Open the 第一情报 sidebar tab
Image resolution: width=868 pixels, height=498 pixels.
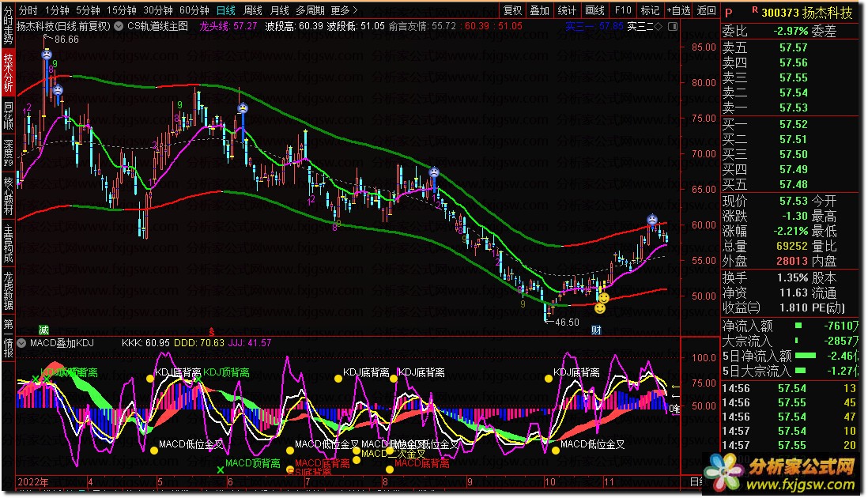coord(9,338)
